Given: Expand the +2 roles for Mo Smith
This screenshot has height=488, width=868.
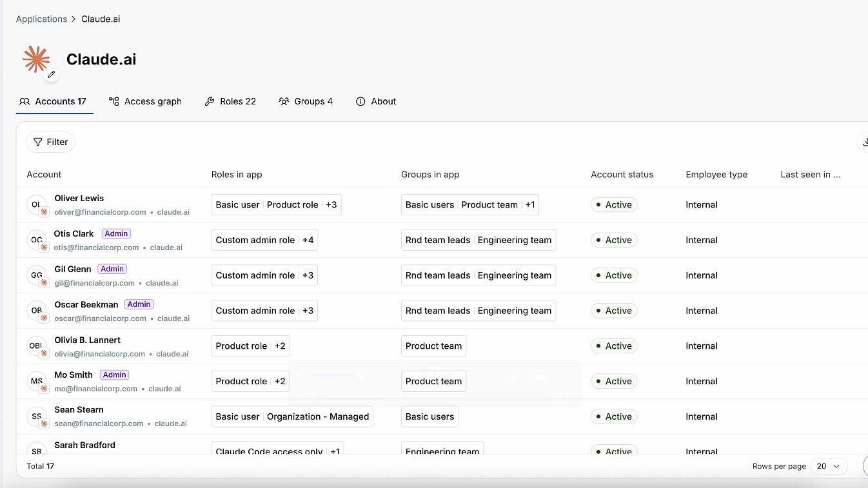Looking at the screenshot, I should point(280,381).
